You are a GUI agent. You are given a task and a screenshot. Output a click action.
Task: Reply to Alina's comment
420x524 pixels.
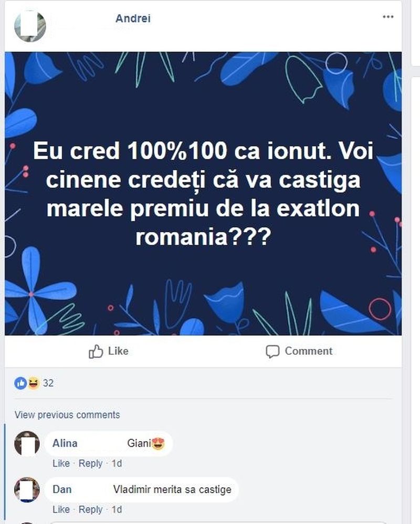tap(90, 463)
